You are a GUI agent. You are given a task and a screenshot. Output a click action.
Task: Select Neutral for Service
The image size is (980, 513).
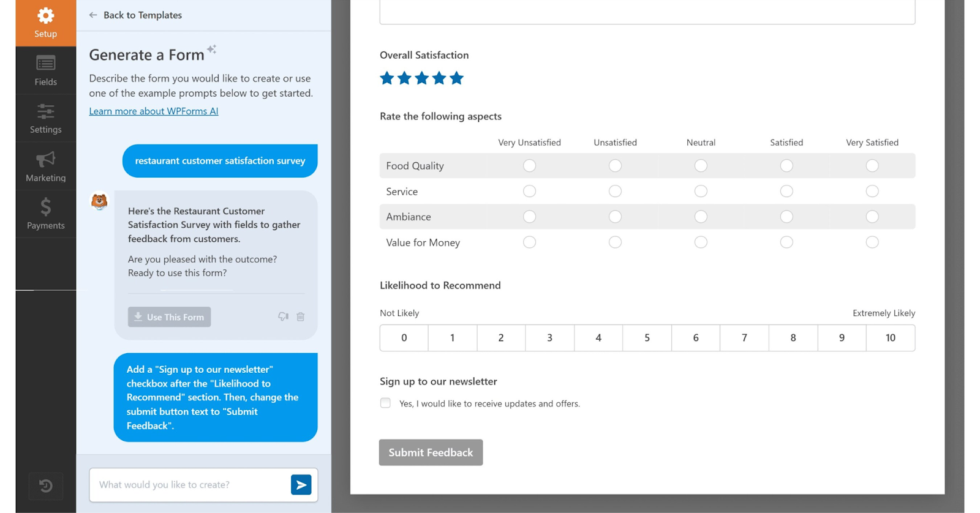(x=701, y=192)
